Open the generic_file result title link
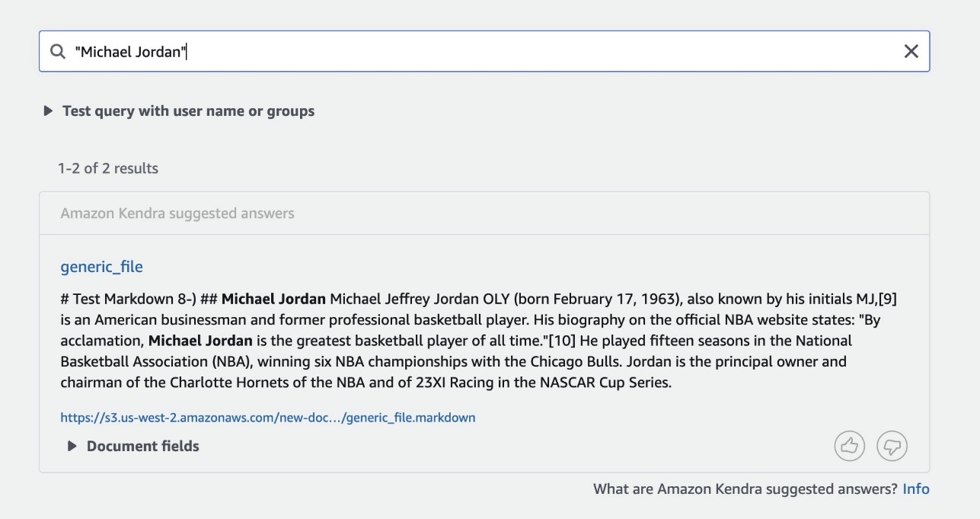Viewport: 980px width, 519px height. [x=102, y=267]
